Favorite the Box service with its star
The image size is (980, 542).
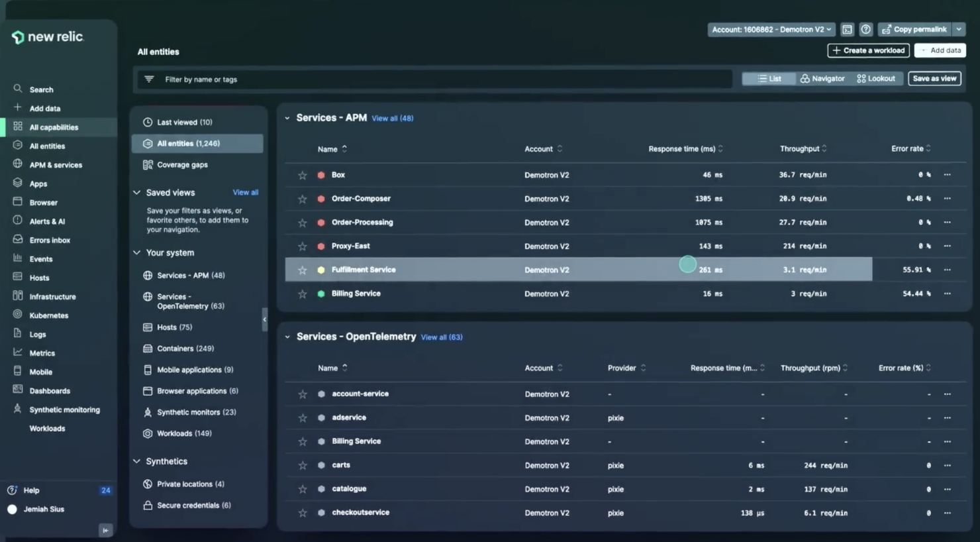coord(303,174)
